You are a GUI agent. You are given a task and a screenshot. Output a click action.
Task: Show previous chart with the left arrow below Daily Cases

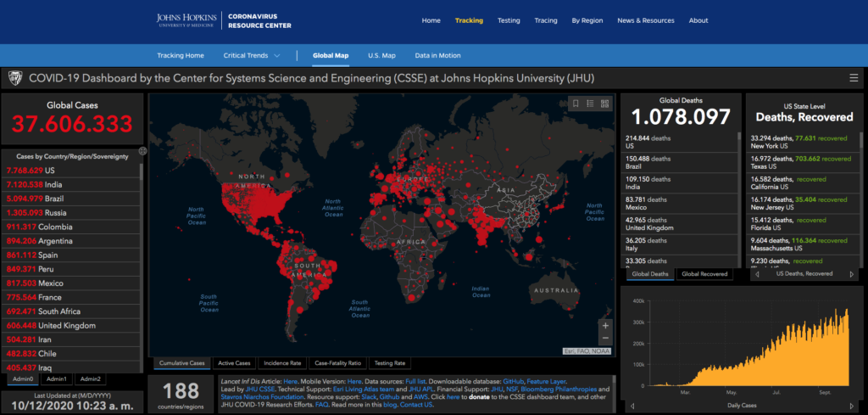coord(632,407)
